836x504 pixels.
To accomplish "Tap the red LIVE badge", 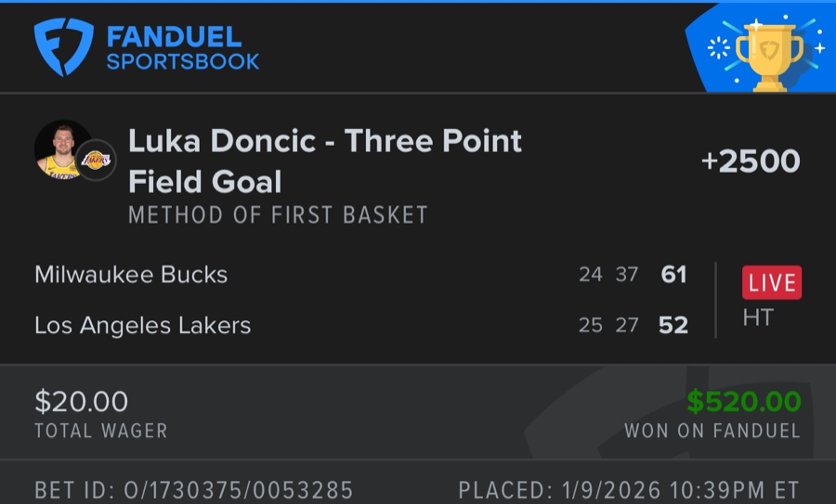I will pyautogui.click(x=771, y=282).
